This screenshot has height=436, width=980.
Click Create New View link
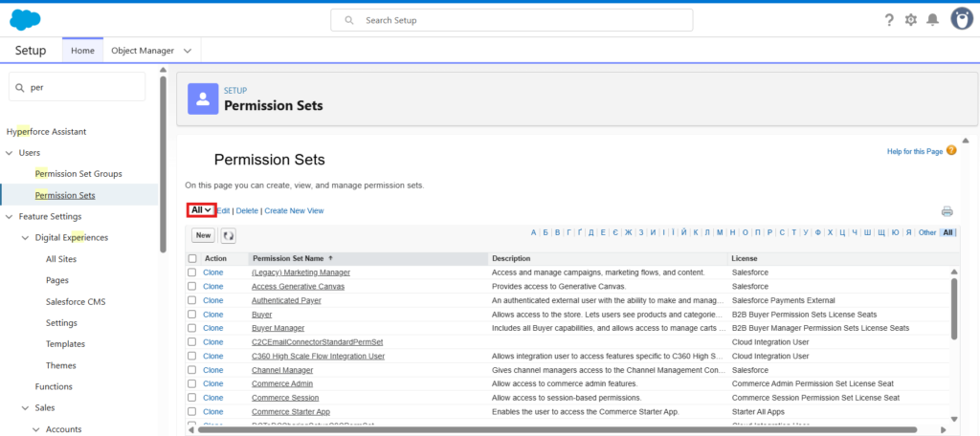coord(294,211)
